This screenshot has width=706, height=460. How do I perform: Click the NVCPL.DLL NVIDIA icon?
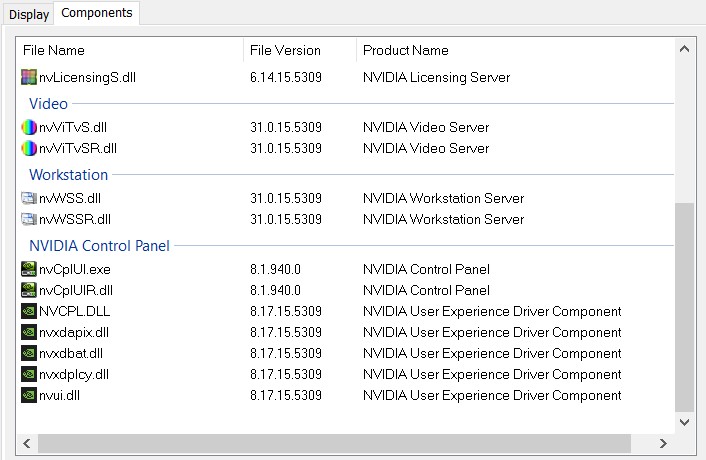(29, 311)
